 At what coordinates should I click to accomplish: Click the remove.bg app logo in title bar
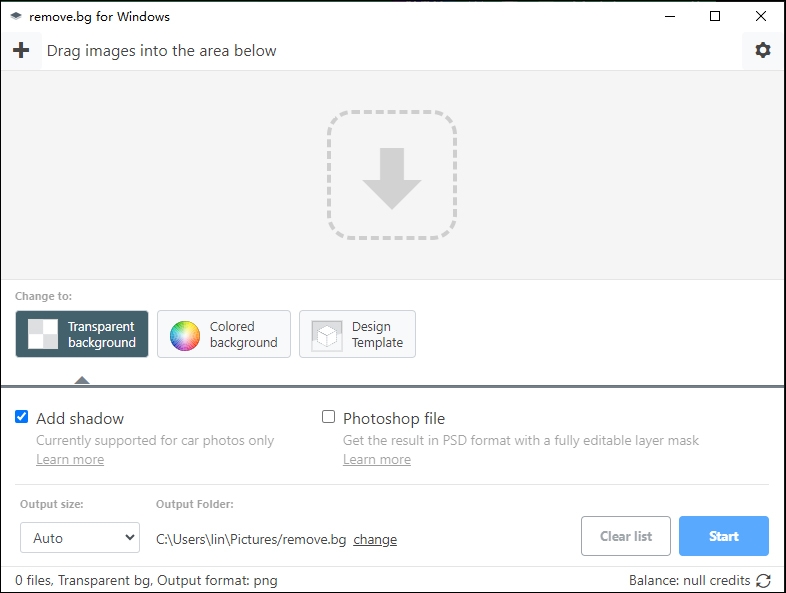coord(16,16)
